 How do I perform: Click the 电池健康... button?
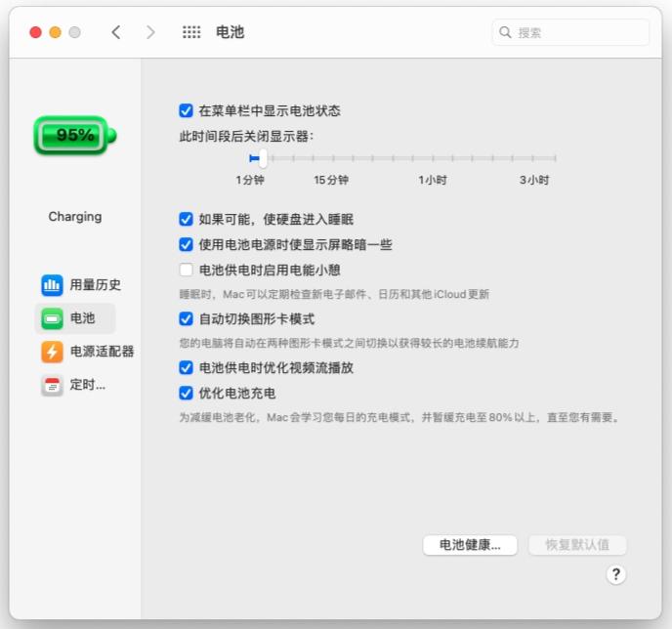pos(470,545)
